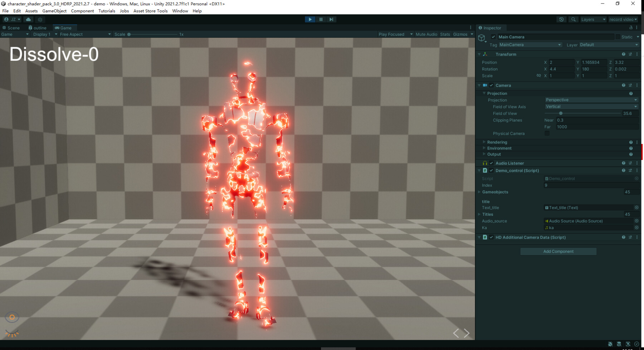
Task: Select the Main Camera cube icon in Inspector
Action: coord(482,38)
